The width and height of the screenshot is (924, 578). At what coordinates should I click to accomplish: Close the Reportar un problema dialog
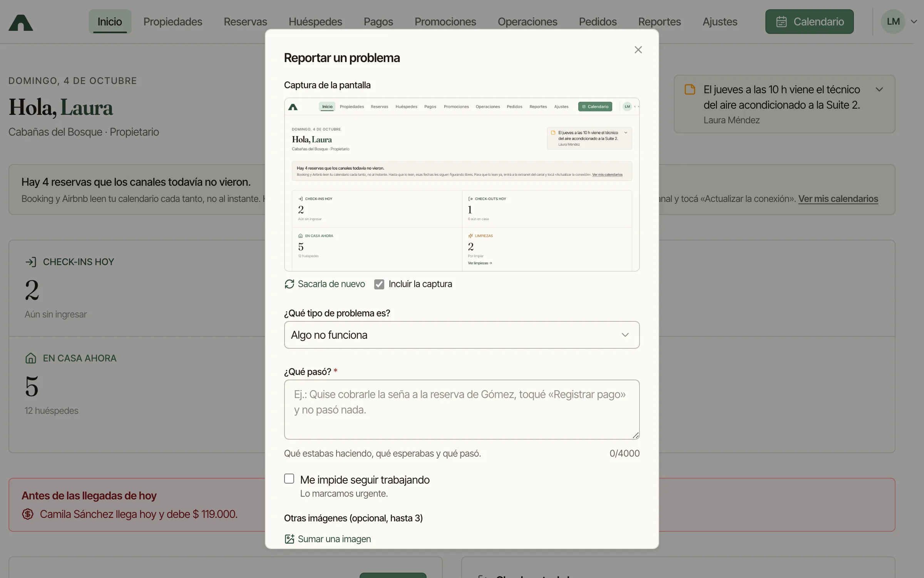[x=638, y=50]
